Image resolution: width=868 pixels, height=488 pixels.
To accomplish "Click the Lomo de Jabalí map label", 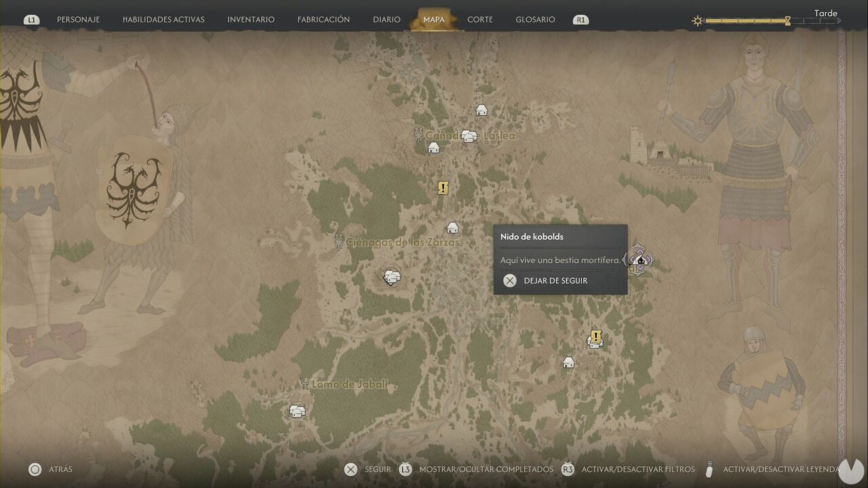I will [x=350, y=384].
